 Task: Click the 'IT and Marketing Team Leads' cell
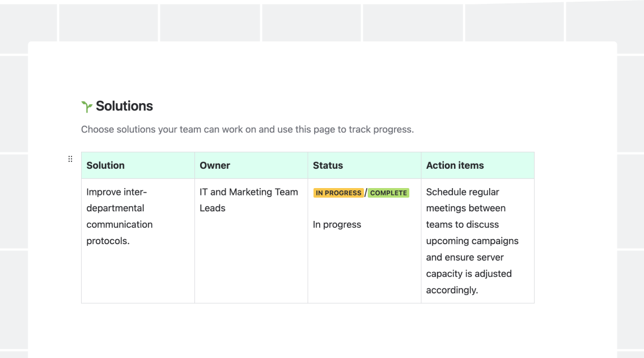point(251,241)
